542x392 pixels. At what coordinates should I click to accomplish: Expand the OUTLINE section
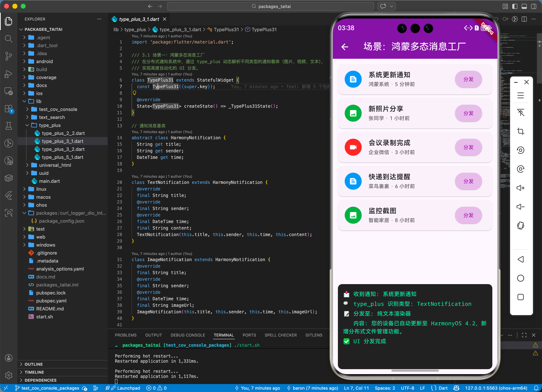click(34, 364)
